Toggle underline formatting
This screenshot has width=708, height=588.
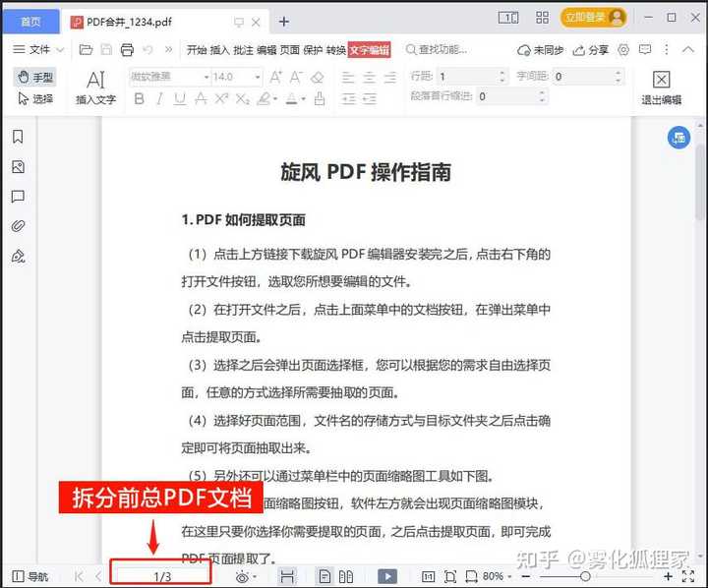point(180,98)
